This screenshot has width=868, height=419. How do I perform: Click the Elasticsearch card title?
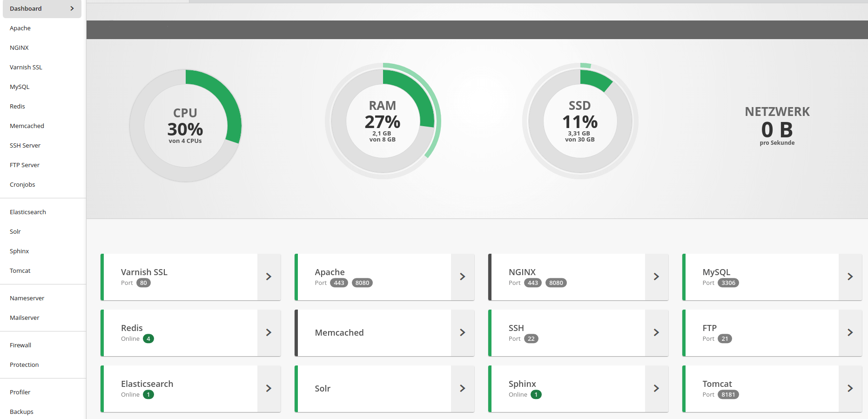(x=147, y=384)
